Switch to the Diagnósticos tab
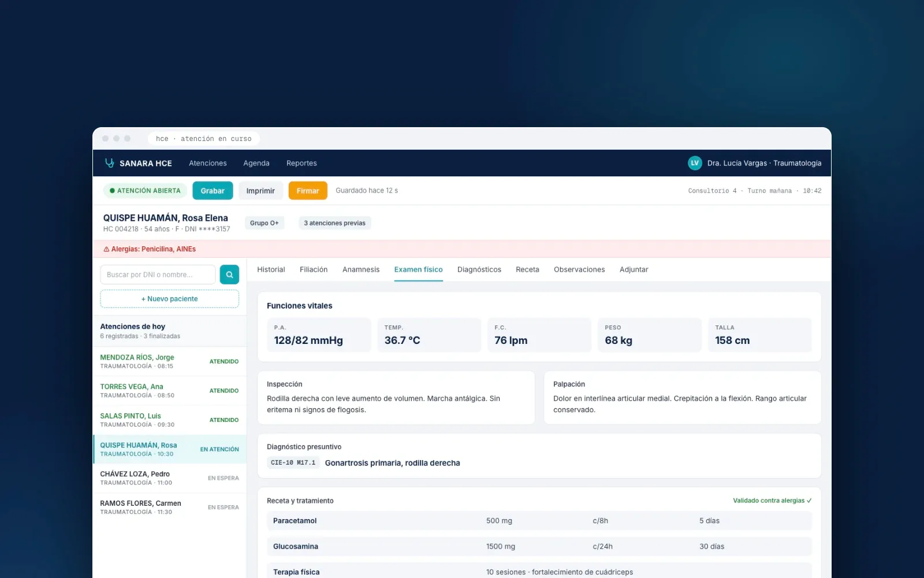Image resolution: width=924 pixels, height=578 pixels. pos(479,269)
